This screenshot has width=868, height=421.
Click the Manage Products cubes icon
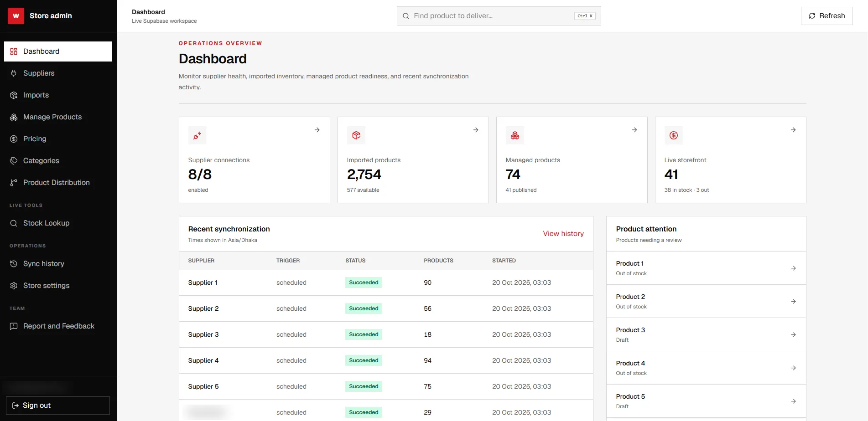pos(14,117)
